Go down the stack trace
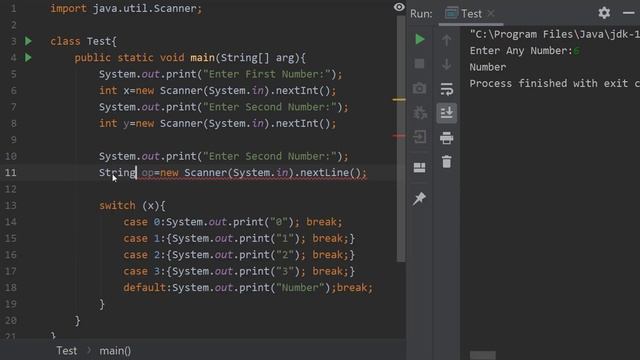The image size is (640, 360). pos(447,64)
